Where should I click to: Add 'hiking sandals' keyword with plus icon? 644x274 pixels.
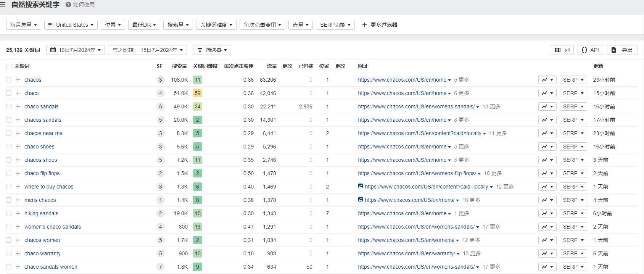[x=18, y=213]
